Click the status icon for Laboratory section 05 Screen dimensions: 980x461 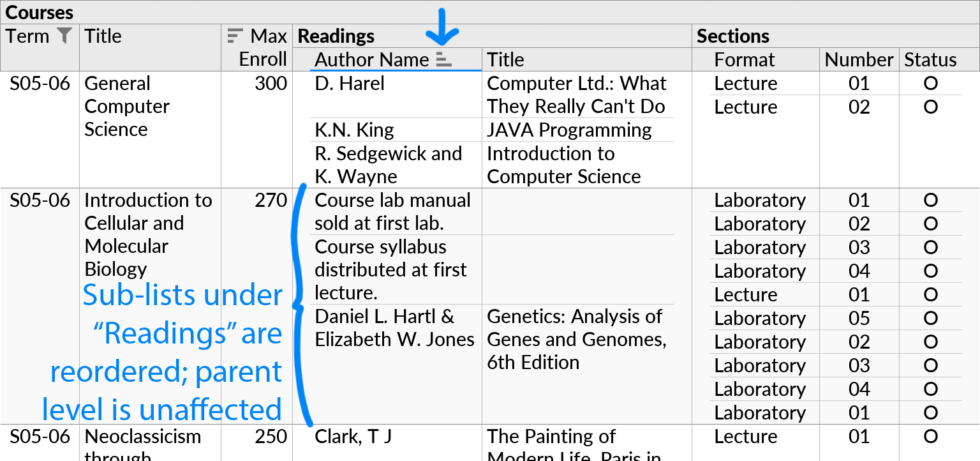pyautogui.click(x=931, y=318)
